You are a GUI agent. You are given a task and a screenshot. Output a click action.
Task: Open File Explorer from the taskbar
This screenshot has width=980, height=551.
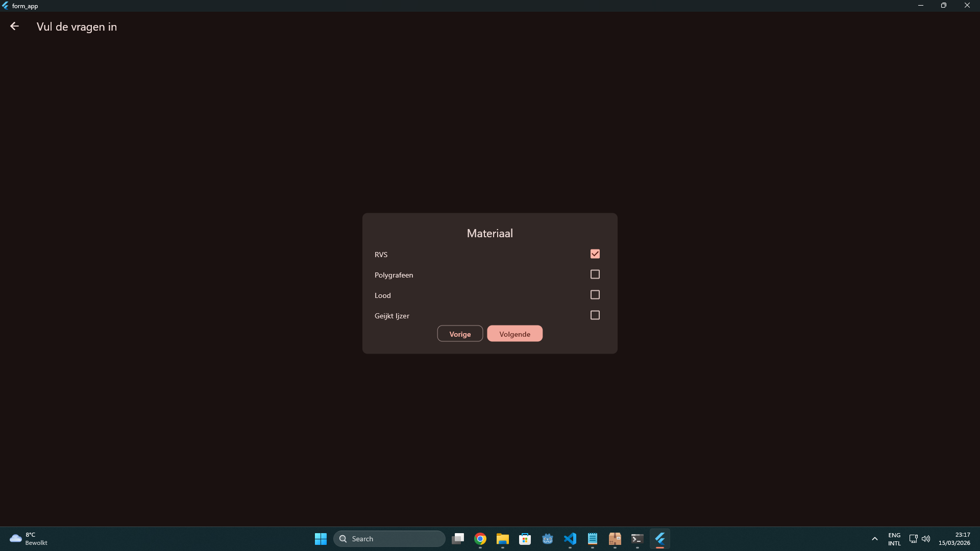503,539
